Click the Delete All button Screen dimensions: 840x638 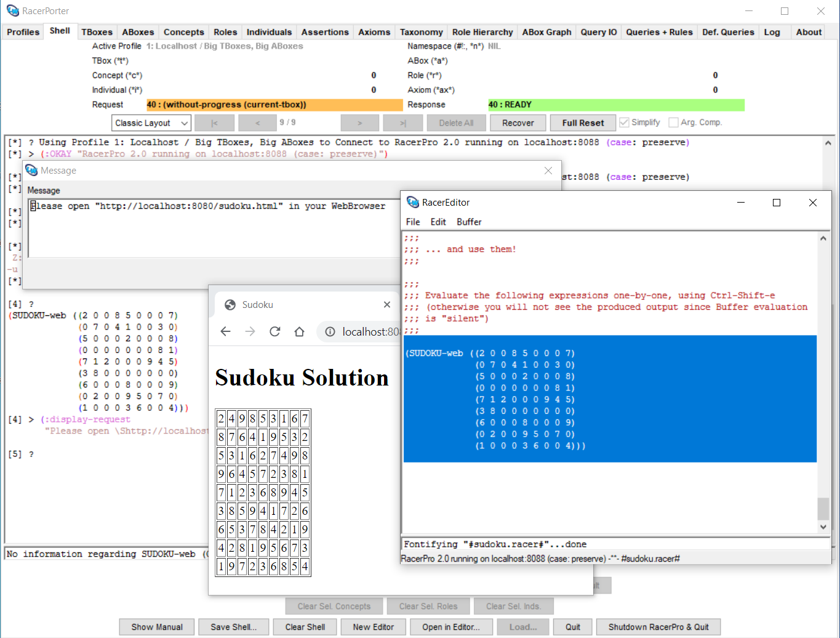(x=456, y=123)
